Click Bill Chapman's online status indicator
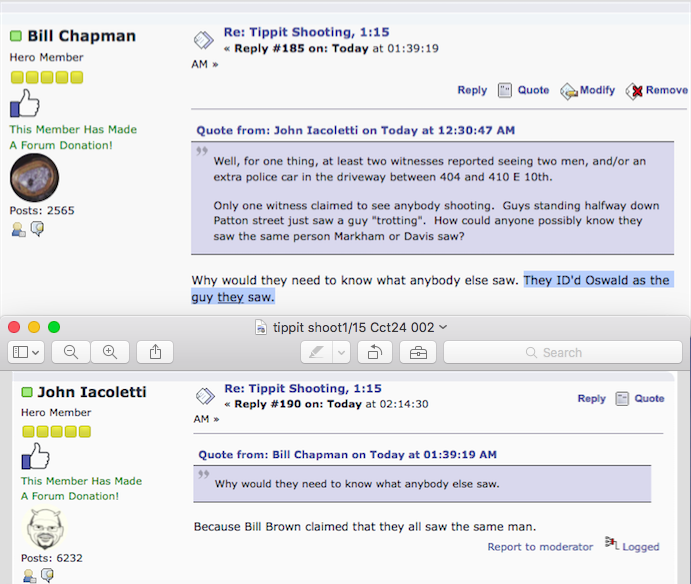 pos(16,36)
